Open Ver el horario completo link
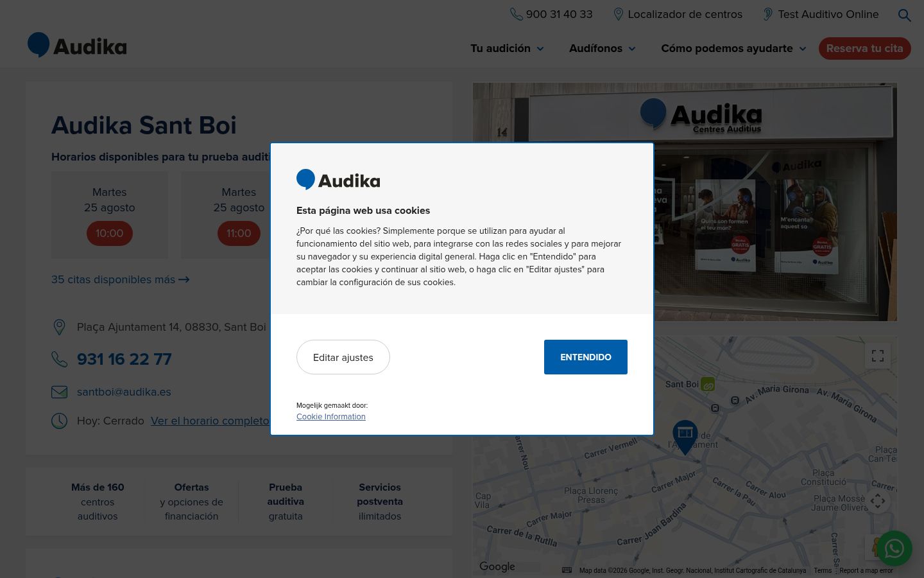Viewport: 924px width, 578px height. click(210, 421)
